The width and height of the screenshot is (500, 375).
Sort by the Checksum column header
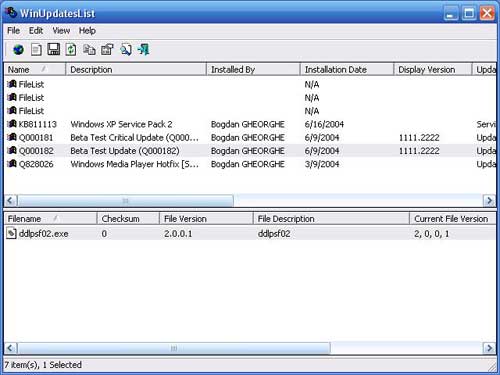pyautogui.click(x=128, y=219)
